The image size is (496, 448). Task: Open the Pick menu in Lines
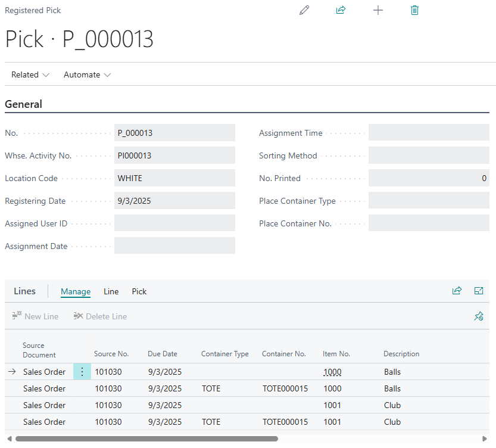(x=139, y=291)
